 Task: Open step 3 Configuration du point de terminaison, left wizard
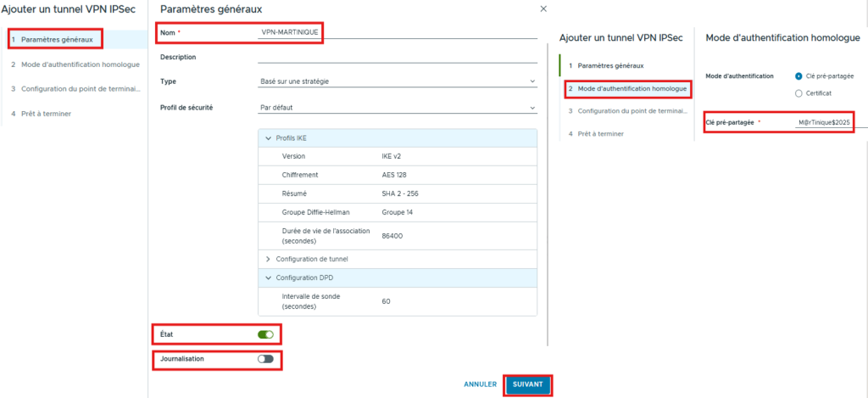click(x=74, y=88)
